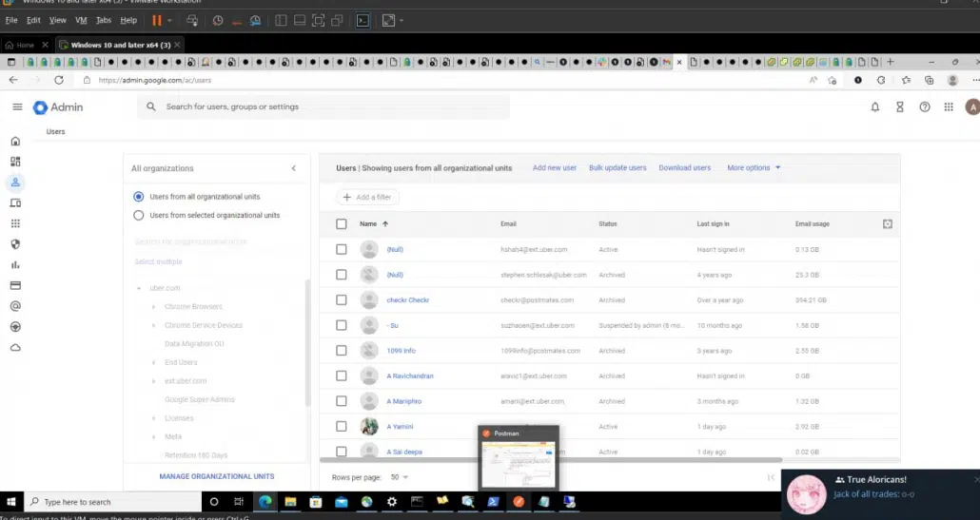This screenshot has height=520, width=980.
Task: Open the VMware VM menu
Action: 81,20
